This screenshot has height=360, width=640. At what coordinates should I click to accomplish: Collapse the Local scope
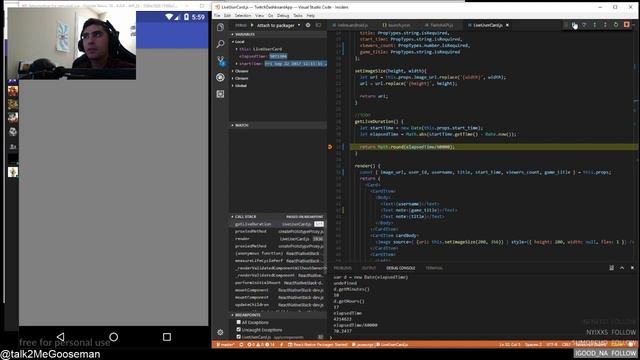[278, 42]
